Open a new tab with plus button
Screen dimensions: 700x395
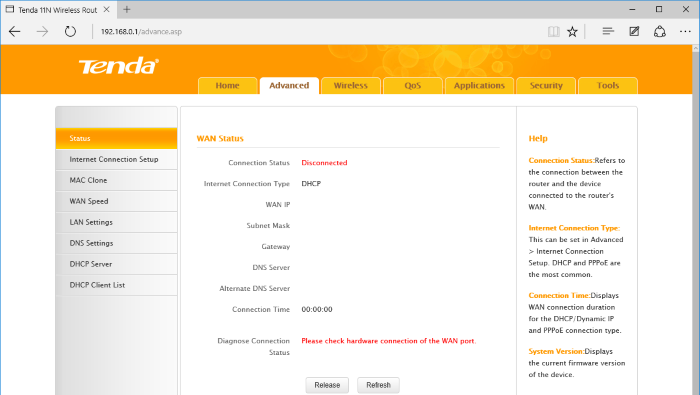tap(127, 9)
